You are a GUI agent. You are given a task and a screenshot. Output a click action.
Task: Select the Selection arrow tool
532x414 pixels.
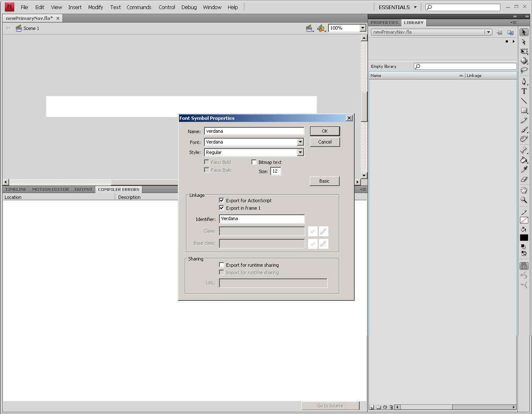point(524,32)
